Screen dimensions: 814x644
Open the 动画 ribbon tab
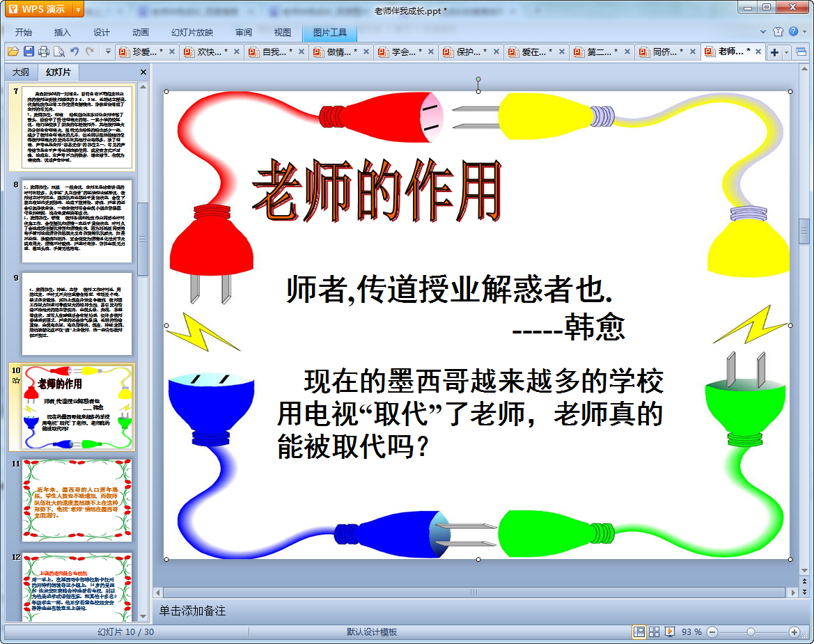(x=140, y=32)
